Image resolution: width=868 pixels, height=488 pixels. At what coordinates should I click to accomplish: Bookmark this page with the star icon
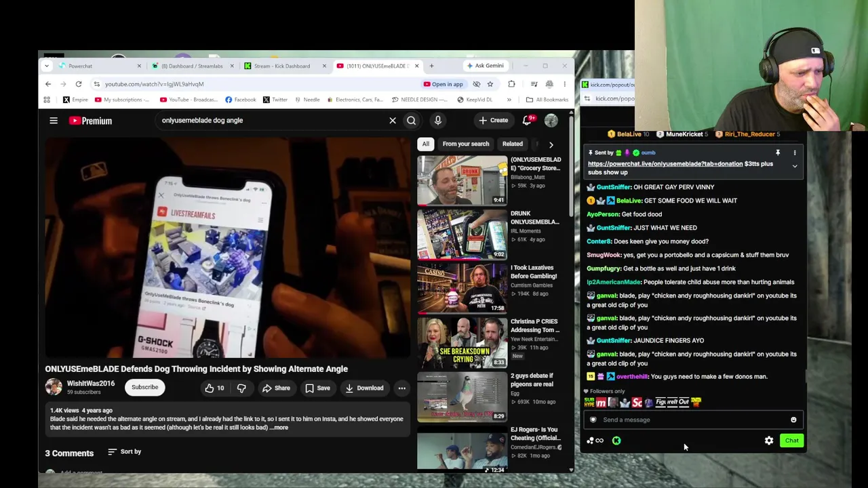490,84
